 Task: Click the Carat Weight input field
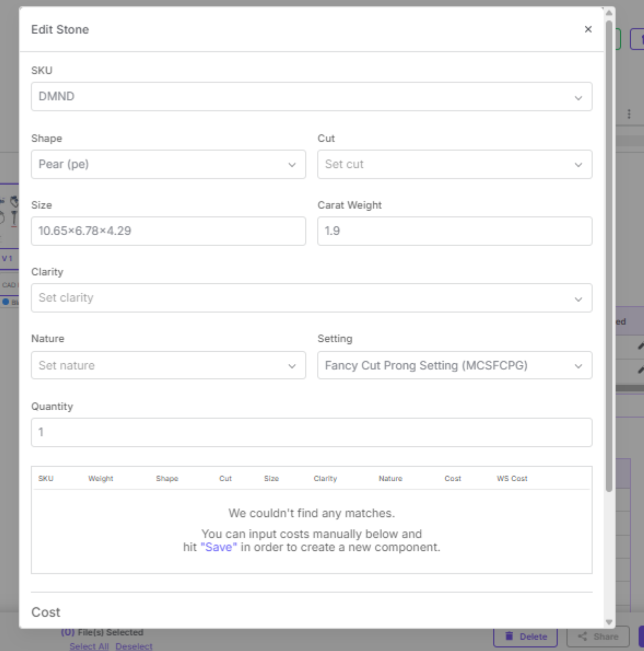point(454,231)
